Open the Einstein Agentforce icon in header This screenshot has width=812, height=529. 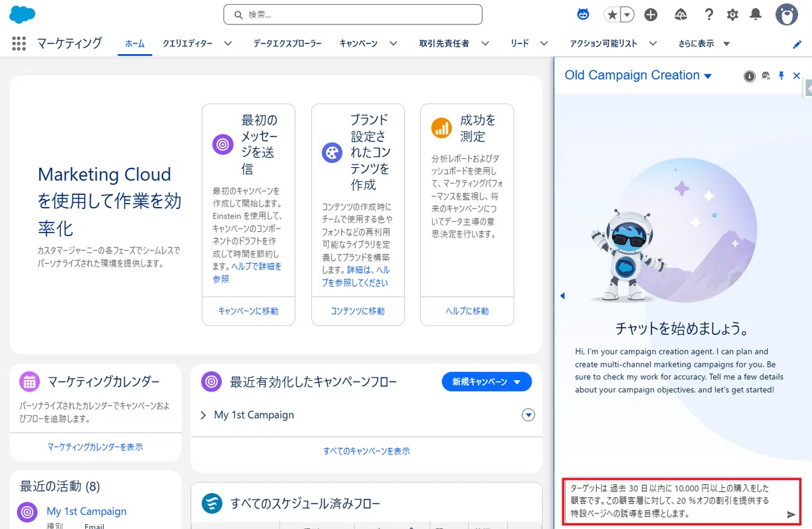point(583,14)
